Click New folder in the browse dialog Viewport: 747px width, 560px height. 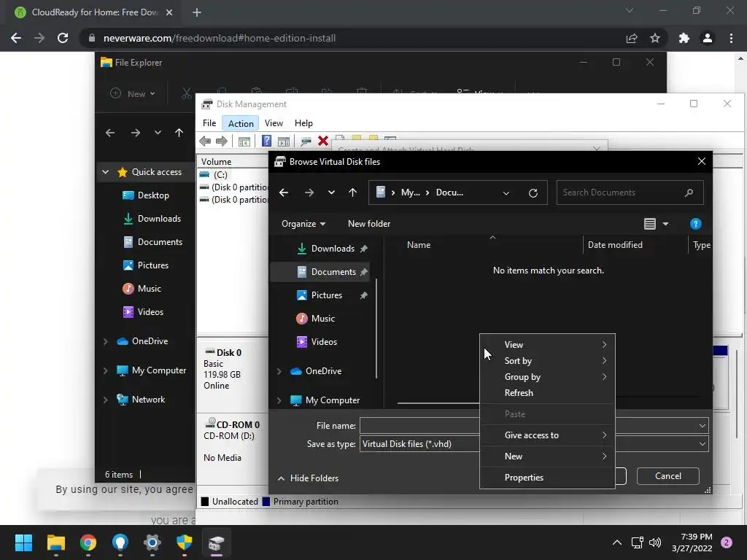coord(368,224)
